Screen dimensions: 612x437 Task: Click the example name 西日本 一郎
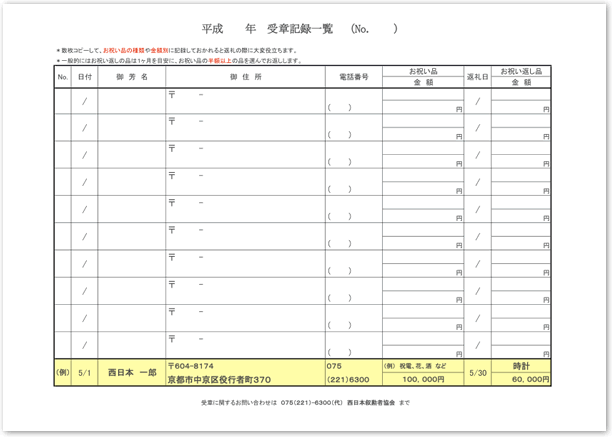(x=132, y=373)
